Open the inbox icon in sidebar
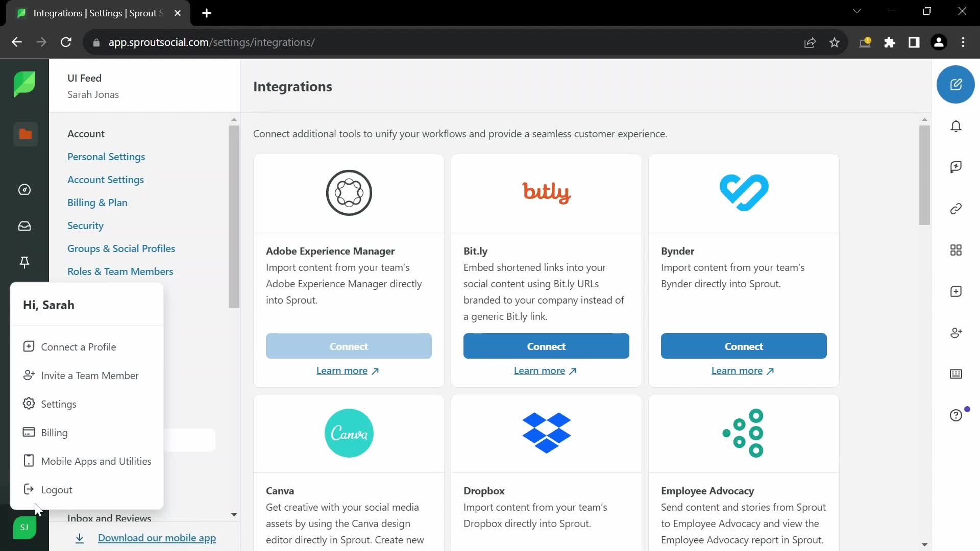The image size is (980, 551). (x=25, y=226)
